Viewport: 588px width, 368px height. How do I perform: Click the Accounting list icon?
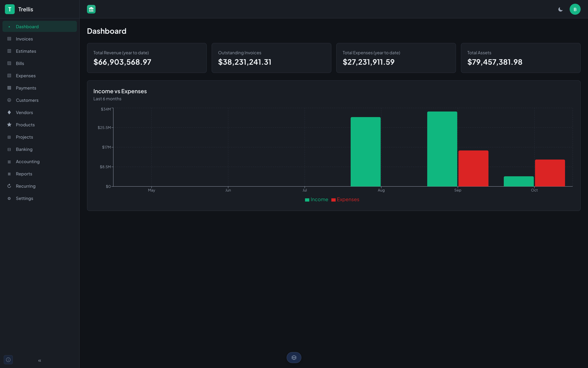tap(9, 162)
